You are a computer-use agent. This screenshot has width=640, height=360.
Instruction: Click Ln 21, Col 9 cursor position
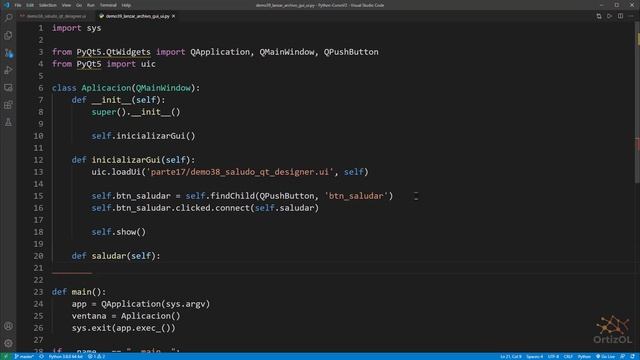tap(511, 356)
